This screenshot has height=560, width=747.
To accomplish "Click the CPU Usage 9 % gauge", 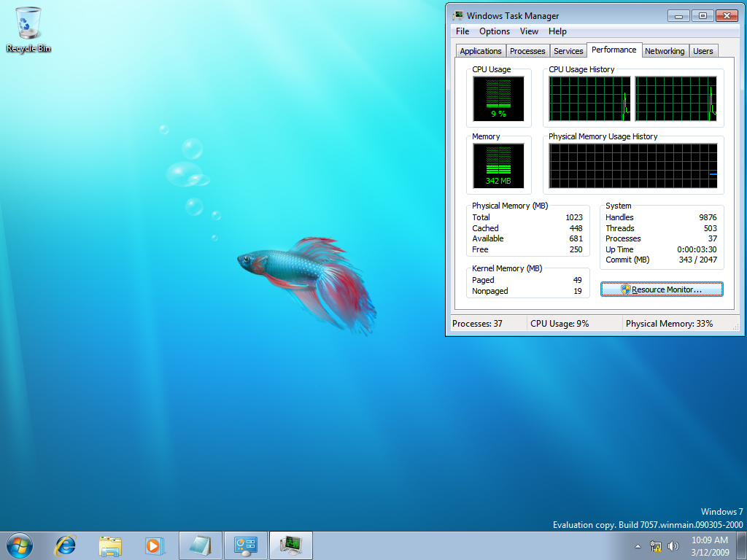I will pyautogui.click(x=498, y=99).
